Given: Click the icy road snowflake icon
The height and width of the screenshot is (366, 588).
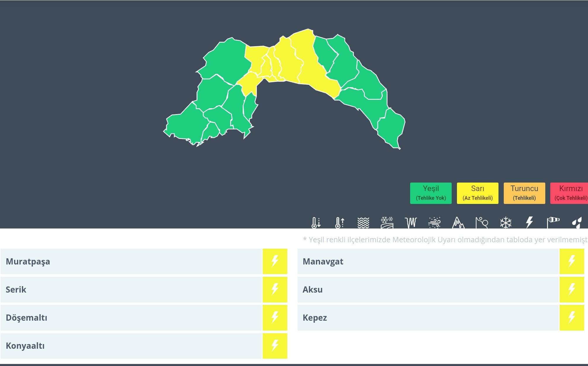Looking at the screenshot, I should (387, 222).
